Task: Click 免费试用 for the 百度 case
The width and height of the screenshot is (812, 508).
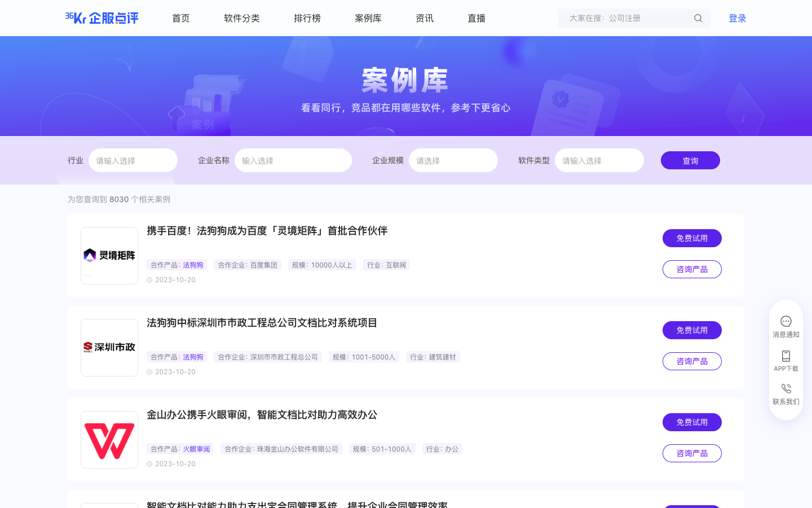Action: 692,238
